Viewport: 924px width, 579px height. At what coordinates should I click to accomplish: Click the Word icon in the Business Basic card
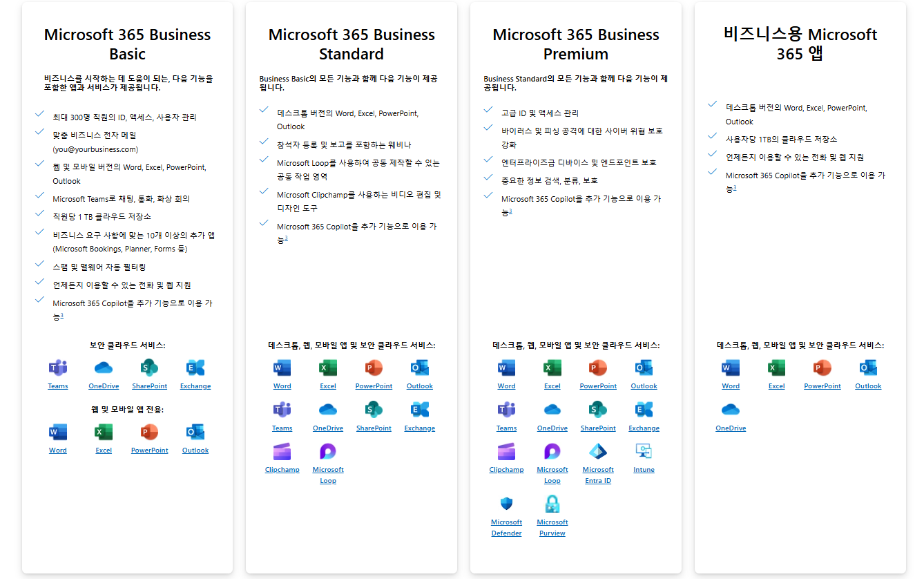[x=58, y=432]
